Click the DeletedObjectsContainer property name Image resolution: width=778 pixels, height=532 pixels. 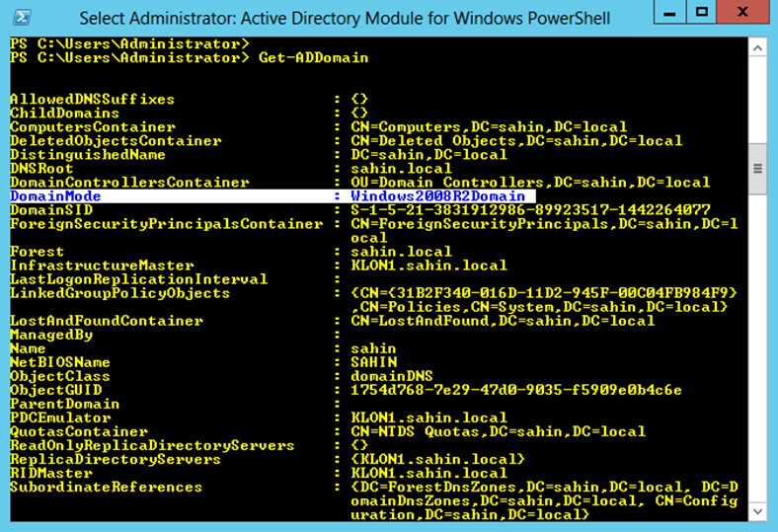click(116, 141)
